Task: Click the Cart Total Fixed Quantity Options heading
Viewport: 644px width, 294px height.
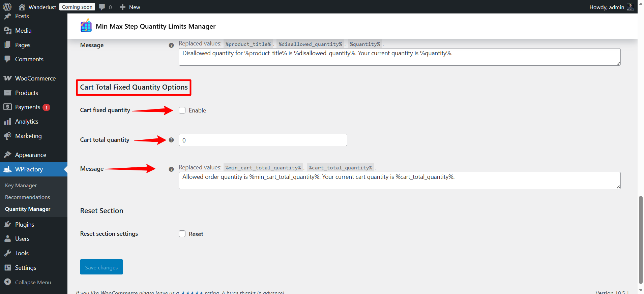Action: tap(134, 87)
